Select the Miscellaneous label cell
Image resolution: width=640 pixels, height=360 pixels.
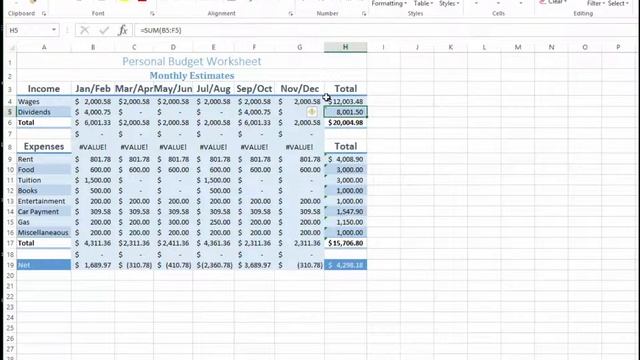44,233
